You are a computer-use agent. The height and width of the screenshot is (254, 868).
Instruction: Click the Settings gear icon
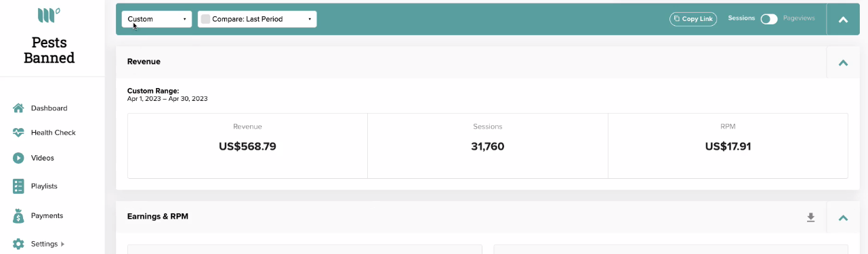[18, 244]
